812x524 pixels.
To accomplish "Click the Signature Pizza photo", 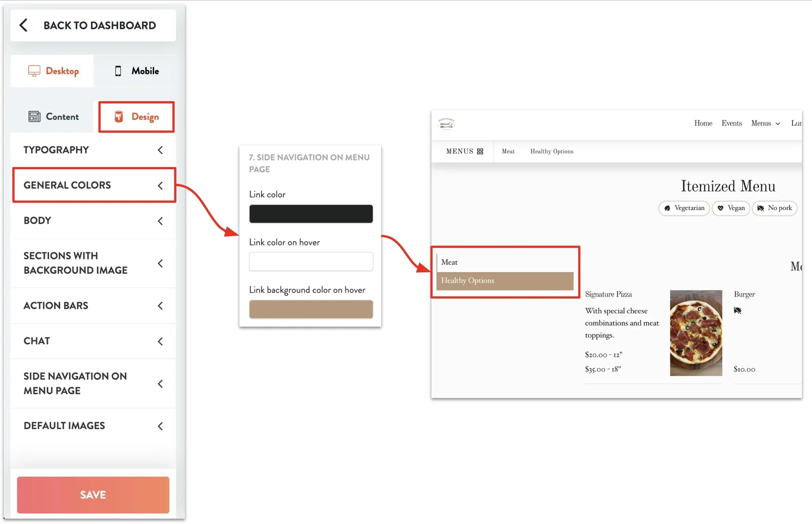I will pos(696,333).
